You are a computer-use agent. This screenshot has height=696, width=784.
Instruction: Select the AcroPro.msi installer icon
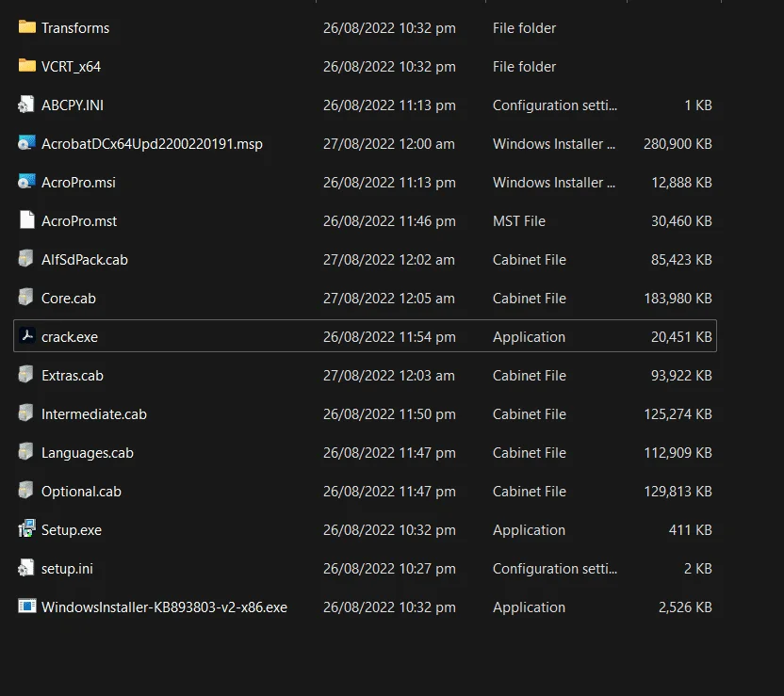pos(26,182)
